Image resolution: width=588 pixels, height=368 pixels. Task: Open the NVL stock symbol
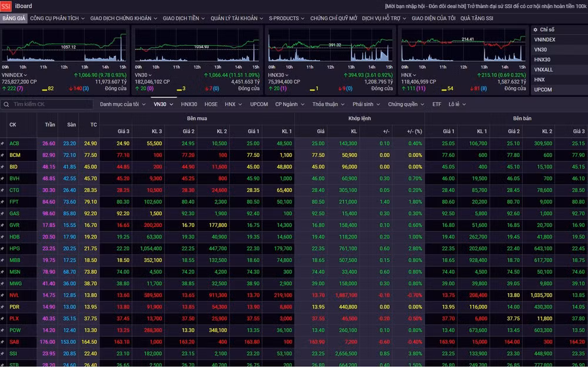tap(14, 295)
